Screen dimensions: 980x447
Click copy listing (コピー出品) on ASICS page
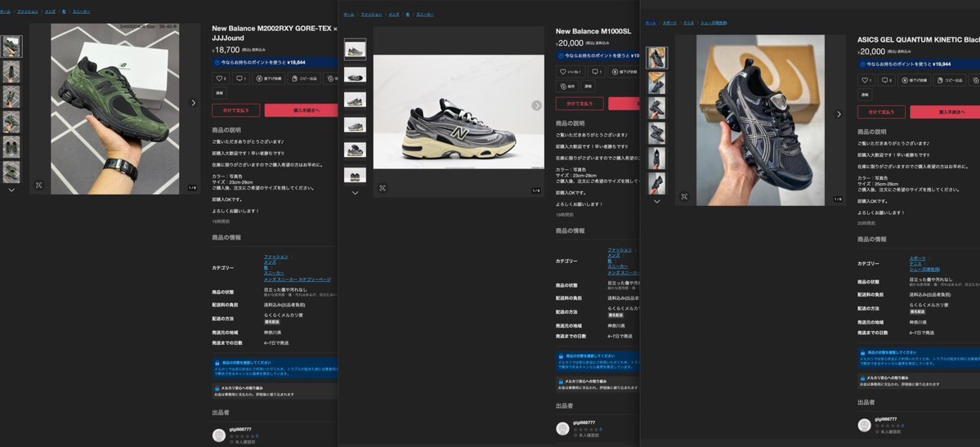tap(950, 80)
